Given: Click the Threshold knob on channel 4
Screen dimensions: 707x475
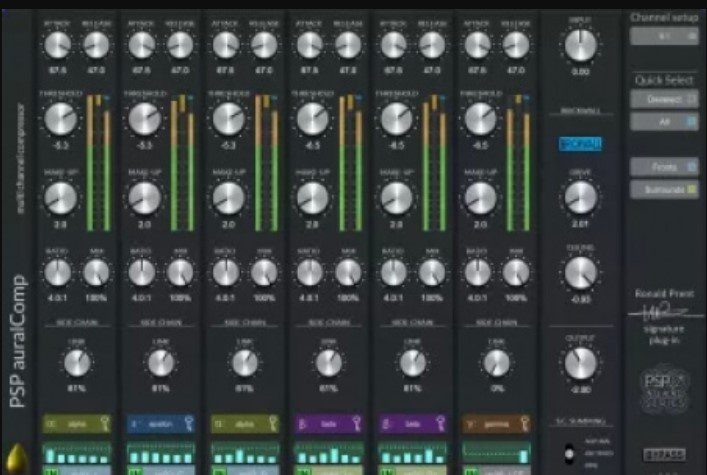Looking at the screenshot, I should [312, 119].
